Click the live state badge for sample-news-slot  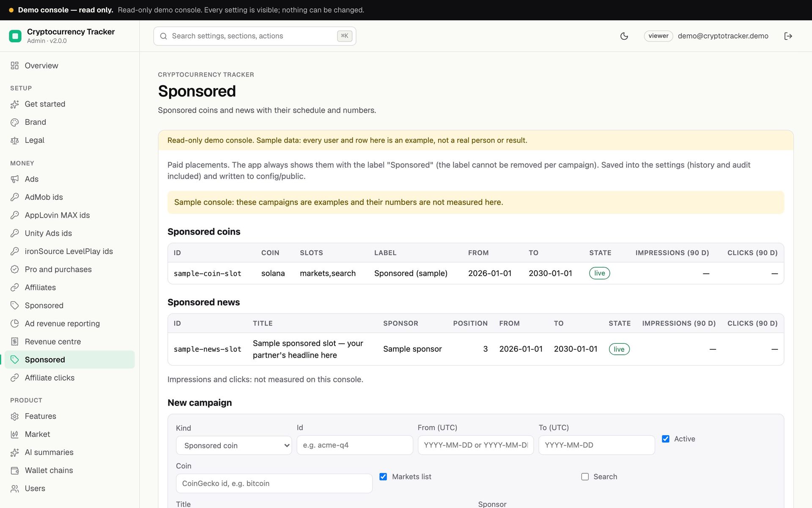(x=619, y=349)
